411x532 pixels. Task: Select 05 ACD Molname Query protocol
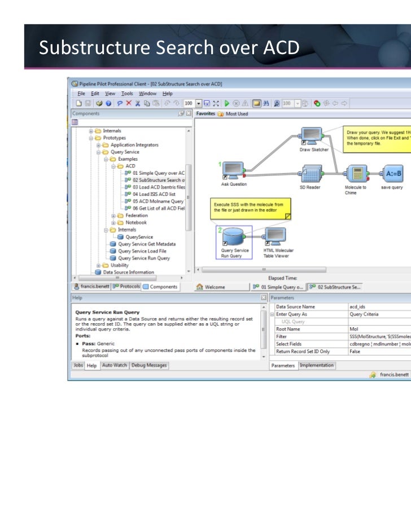158,201
